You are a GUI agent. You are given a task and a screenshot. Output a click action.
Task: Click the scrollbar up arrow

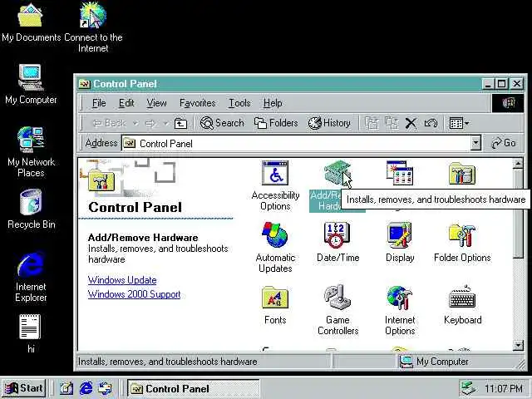pos(518,164)
